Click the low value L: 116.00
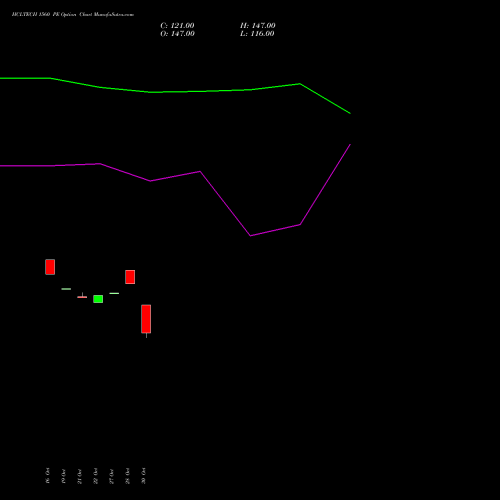500x500 pixels. 257,34
